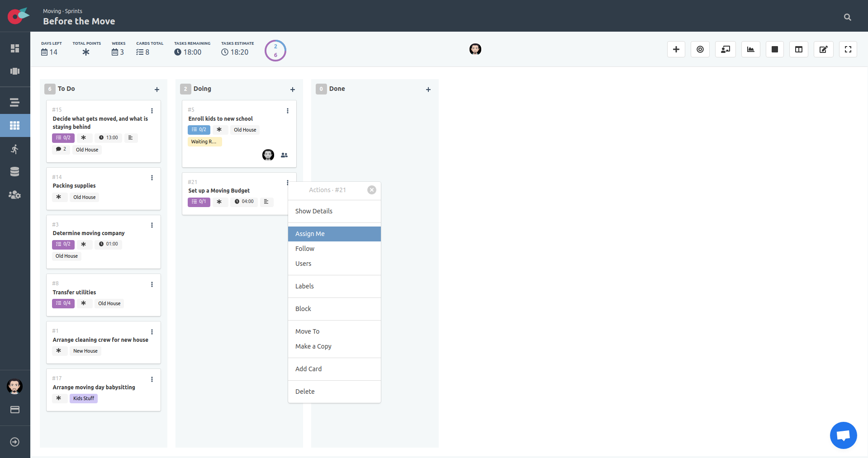Viewport: 868px width, 458px height.
Task: Open the three-dot menu on card #15
Action: click(x=152, y=111)
